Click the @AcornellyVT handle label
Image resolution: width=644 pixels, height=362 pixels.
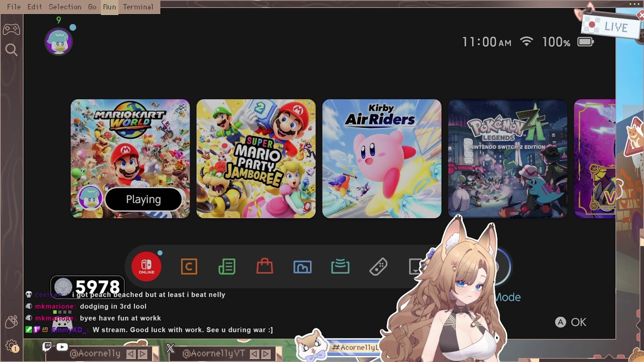click(213, 354)
